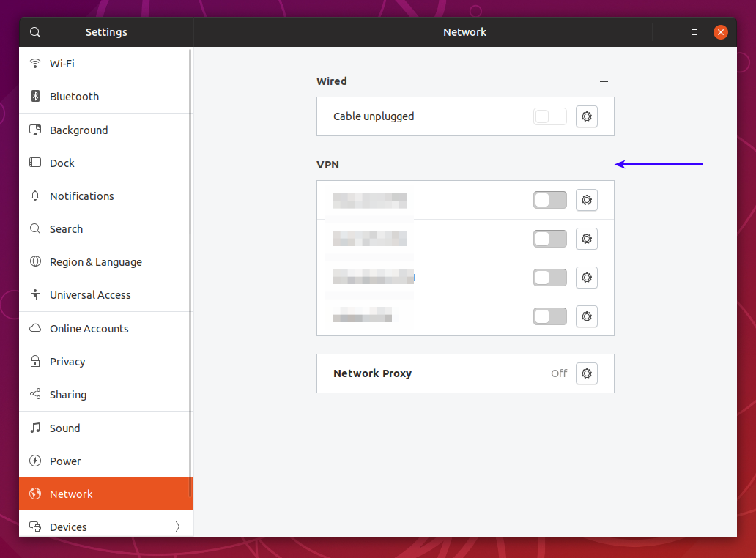Open gear settings for third VPN entry

(x=587, y=278)
